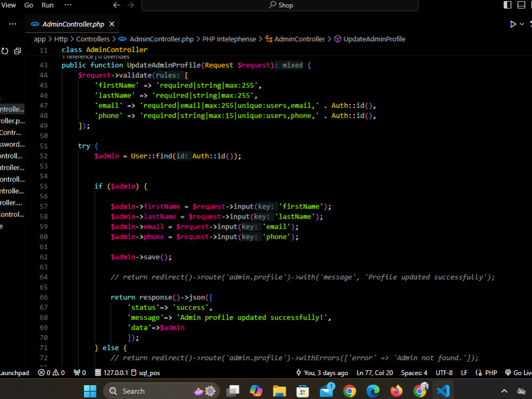
Task: Open Copilot from the taskbar
Action: pyautogui.click(x=256, y=391)
